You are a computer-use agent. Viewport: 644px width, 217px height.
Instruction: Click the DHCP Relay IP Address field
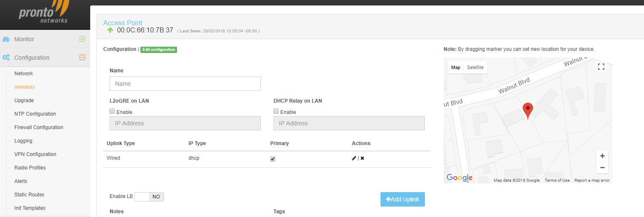349,123
